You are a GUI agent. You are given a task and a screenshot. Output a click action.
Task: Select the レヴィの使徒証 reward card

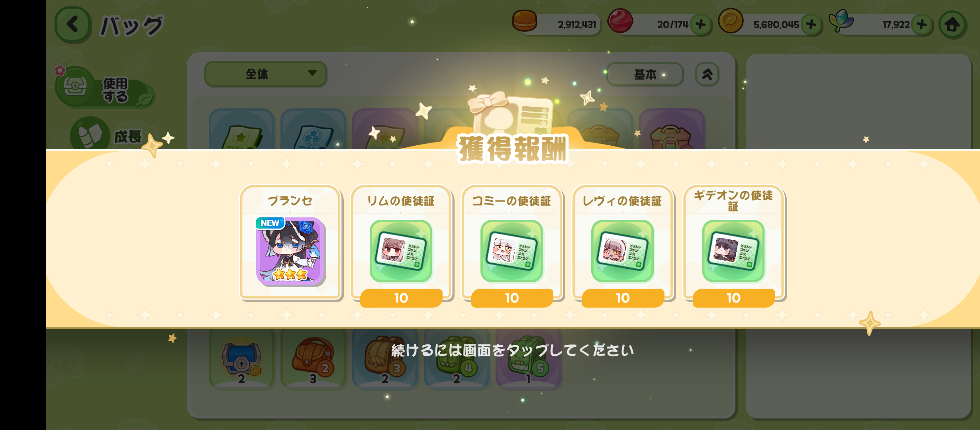click(623, 245)
